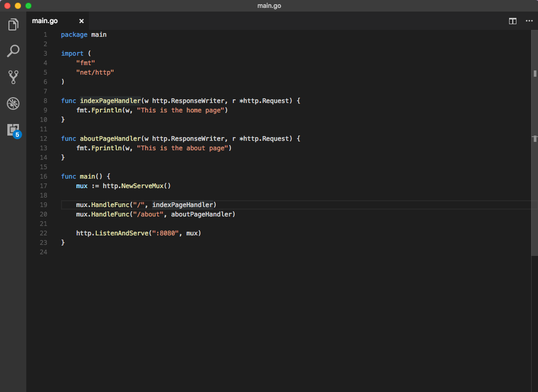The height and width of the screenshot is (392, 538).
Task: Click the Extensions badge showing 5
Action: (x=17, y=135)
